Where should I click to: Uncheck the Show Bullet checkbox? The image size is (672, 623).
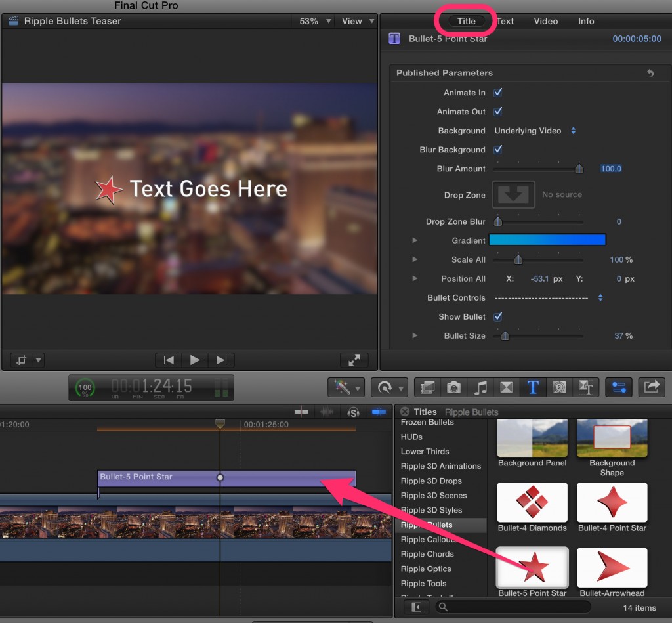click(498, 317)
